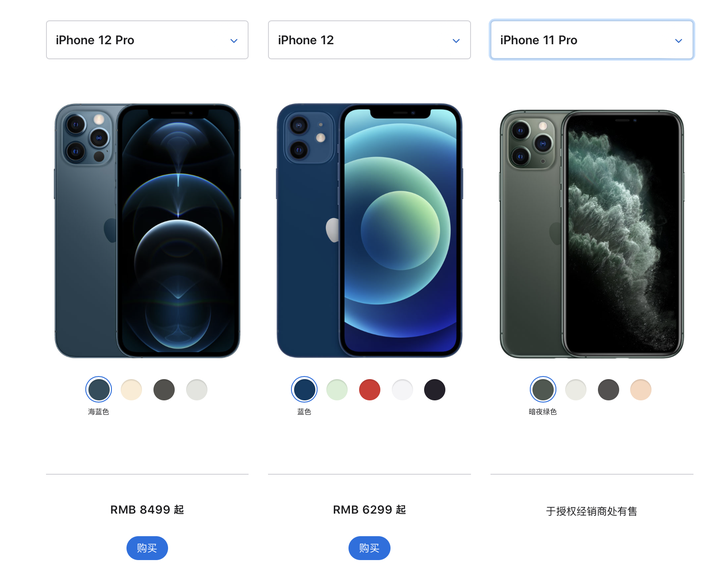Choose the silver color for iPhone 11 Pro
720x576 pixels.
(x=576, y=390)
